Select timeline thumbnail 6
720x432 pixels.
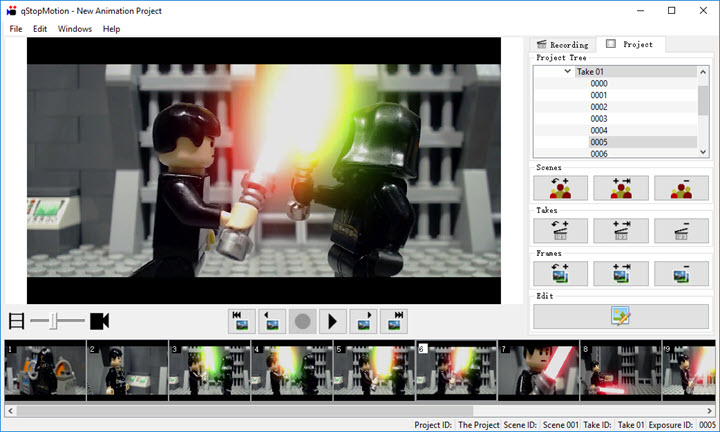(456, 370)
